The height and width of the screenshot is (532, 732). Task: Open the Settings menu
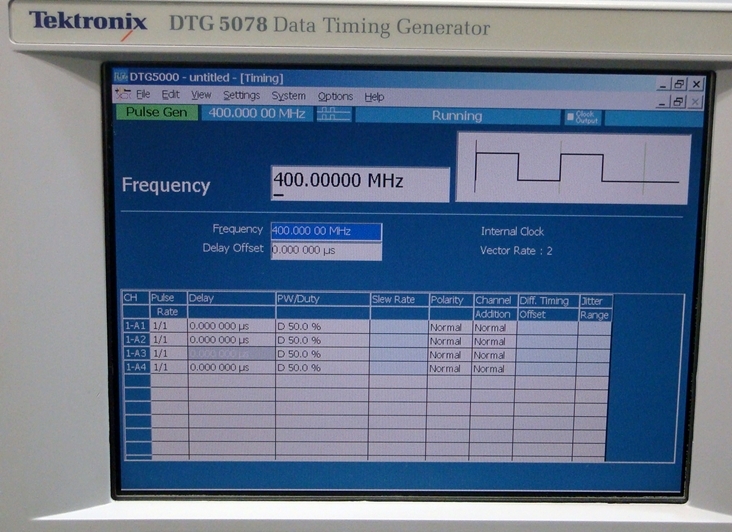tap(241, 96)
